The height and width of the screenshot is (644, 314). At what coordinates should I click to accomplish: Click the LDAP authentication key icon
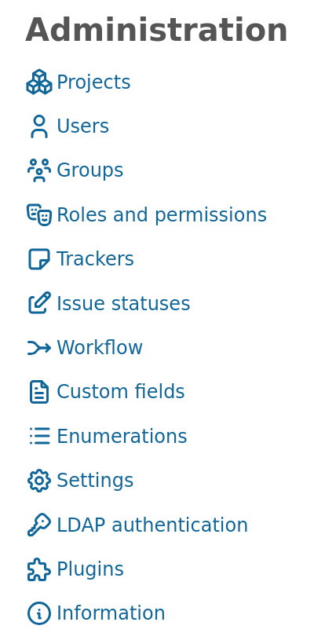pos(39,525)
